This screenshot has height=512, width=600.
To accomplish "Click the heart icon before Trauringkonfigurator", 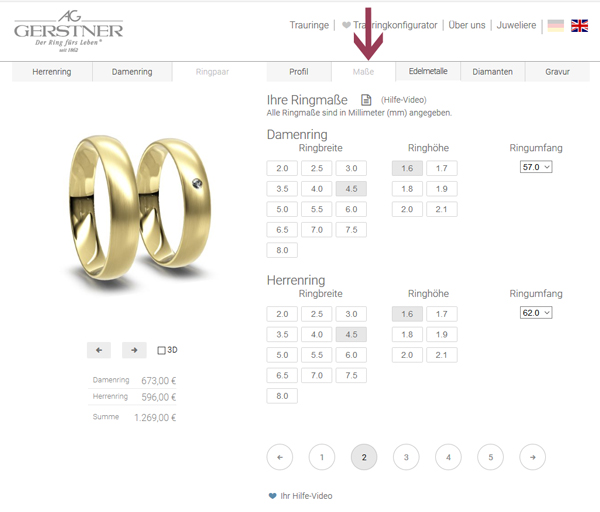I will click(x=346, y=25).
